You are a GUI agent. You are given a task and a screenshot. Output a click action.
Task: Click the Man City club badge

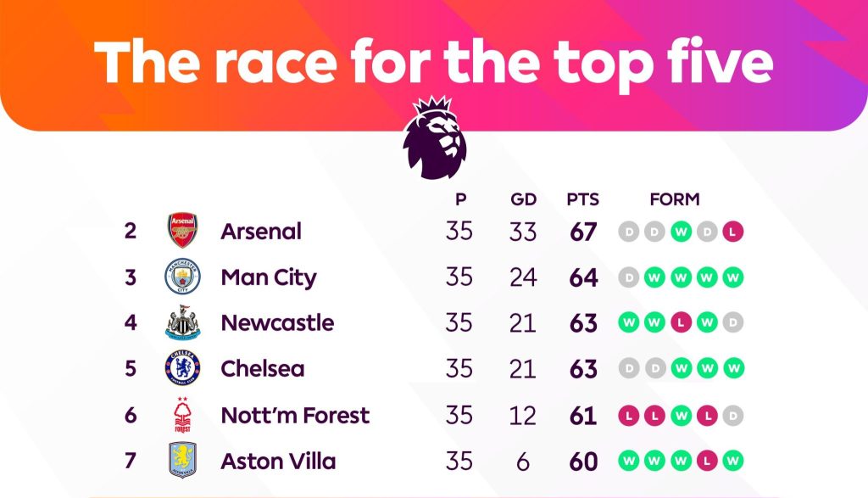tap(181, 277)
